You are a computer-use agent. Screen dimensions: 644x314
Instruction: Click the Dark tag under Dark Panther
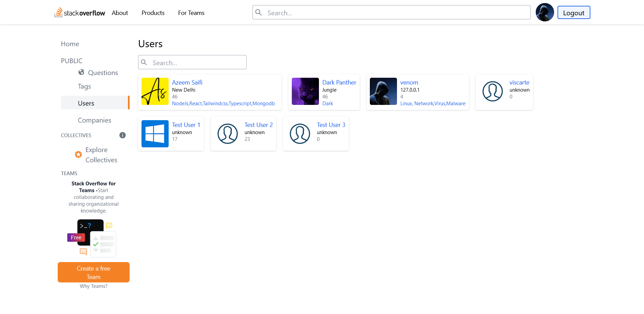pyautogui.click(x=327, y=103)
